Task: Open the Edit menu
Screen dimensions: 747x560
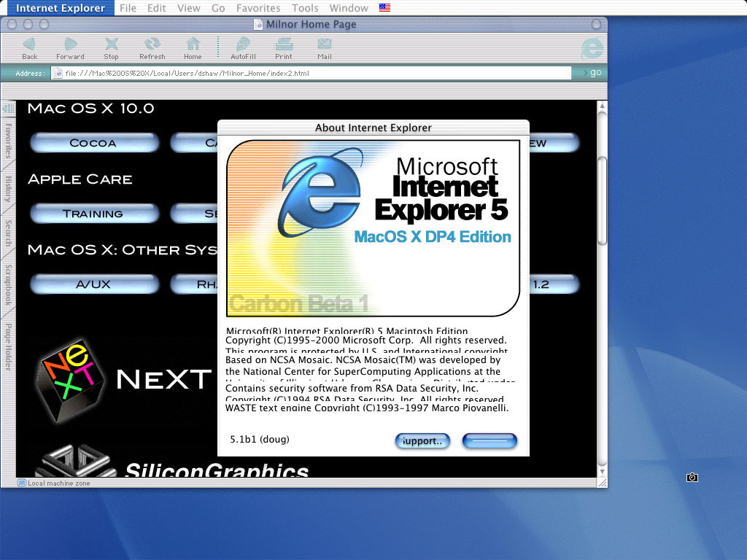Action: pos(156,8)
